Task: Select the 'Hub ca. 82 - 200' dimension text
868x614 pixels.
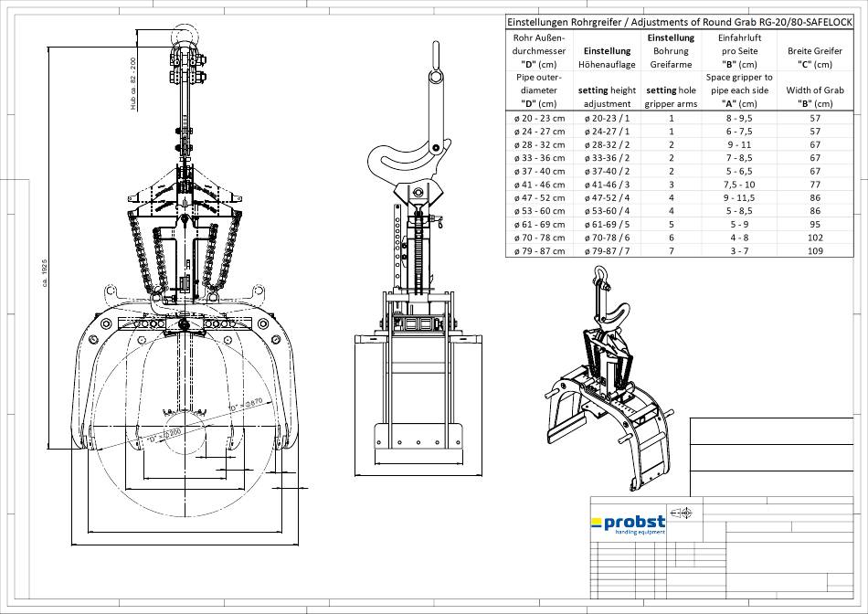Action: point(132,83)
